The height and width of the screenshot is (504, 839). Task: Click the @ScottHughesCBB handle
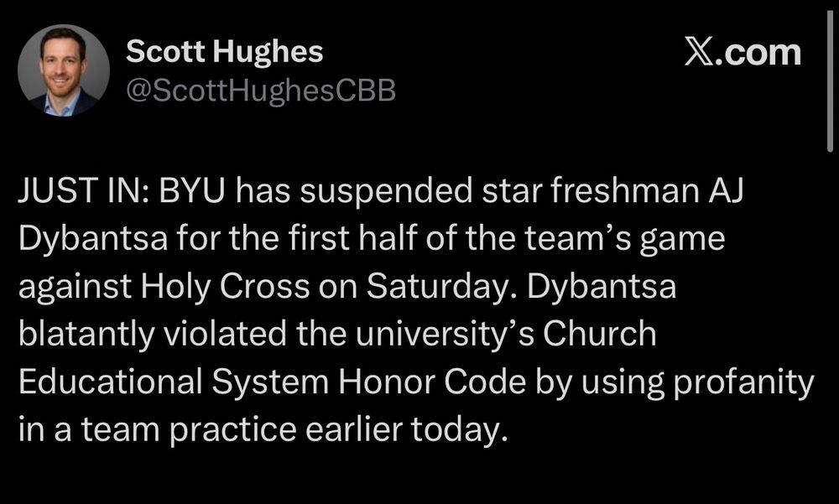coord(260,90)
